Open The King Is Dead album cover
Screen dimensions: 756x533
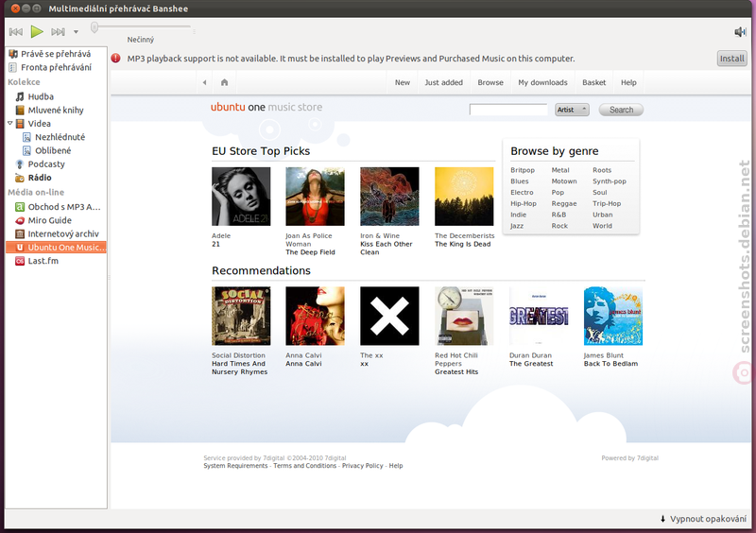[464, 197]
